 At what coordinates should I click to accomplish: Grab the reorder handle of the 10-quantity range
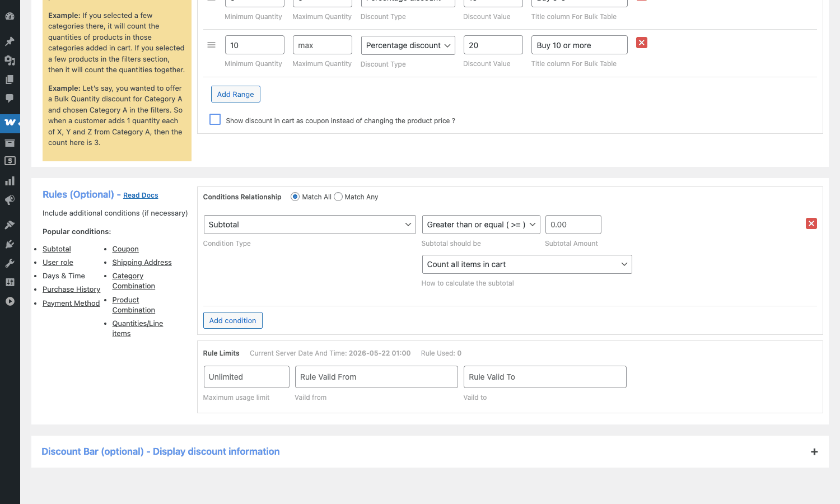211,45
